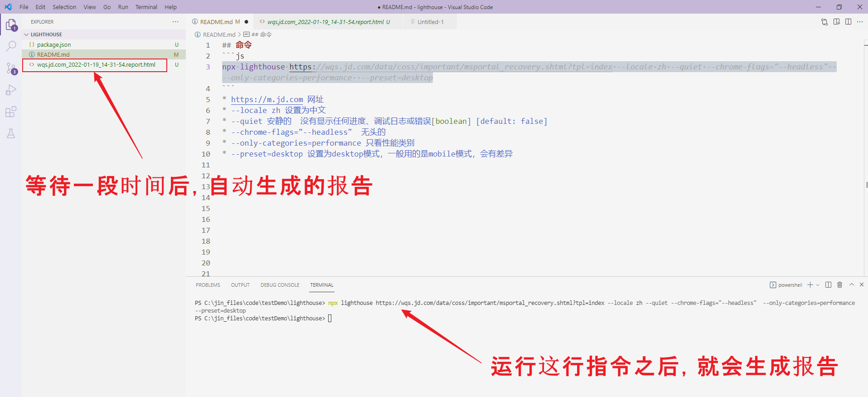
Task: Open editor more actions ellipsis
Action: point(860,22)
